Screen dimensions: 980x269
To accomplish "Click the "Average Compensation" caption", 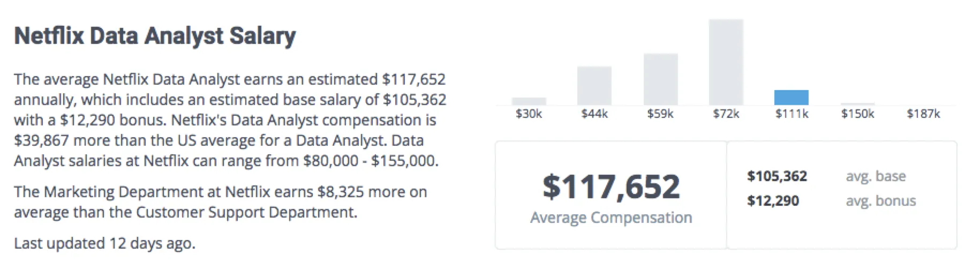I will pyautogui.click(x=611, y=218).
